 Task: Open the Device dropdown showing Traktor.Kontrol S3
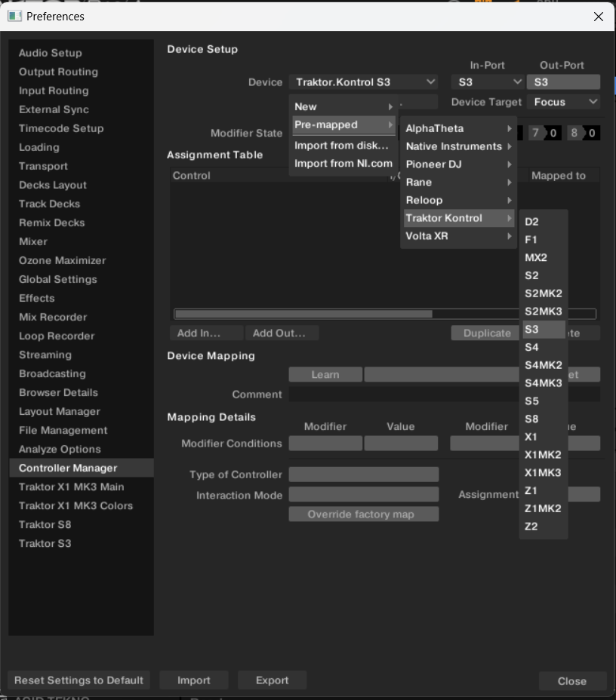pos(363,82)
